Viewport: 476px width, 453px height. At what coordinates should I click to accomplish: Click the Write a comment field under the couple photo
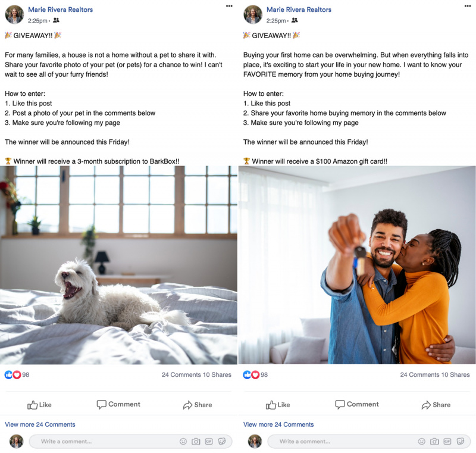pos(369,442)
